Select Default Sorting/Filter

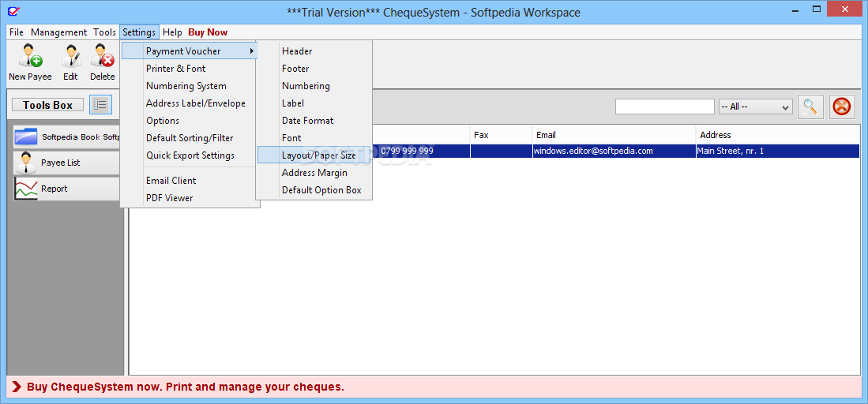pos(190,138)
